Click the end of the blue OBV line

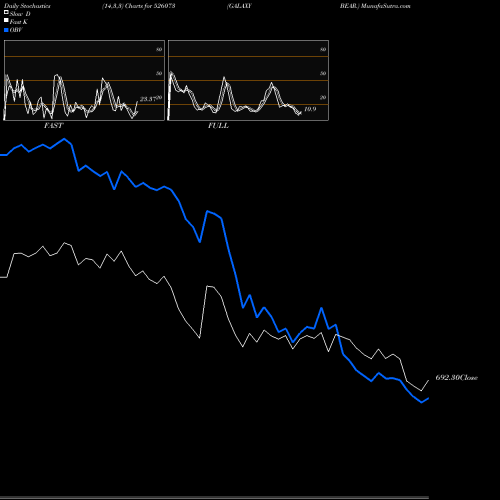[428, 398]
